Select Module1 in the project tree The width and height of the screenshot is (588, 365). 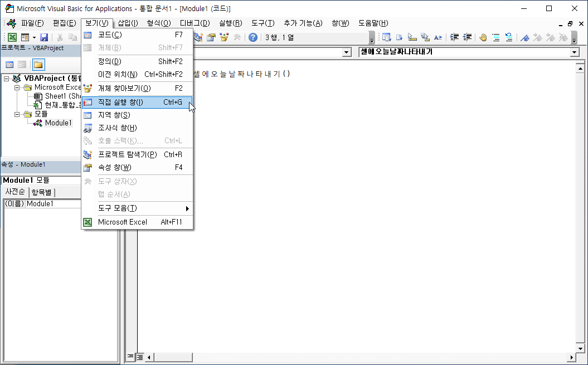[58, 123]
